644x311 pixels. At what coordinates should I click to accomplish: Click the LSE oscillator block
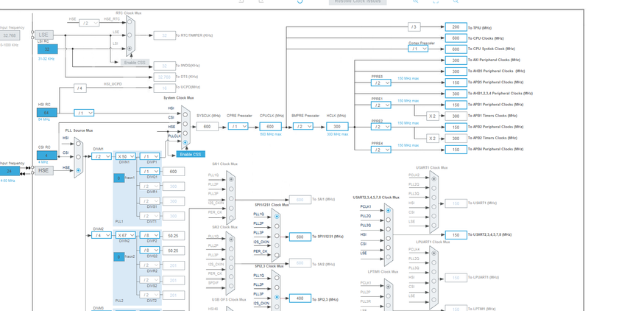pyautogui.click(x=44, y=35)
